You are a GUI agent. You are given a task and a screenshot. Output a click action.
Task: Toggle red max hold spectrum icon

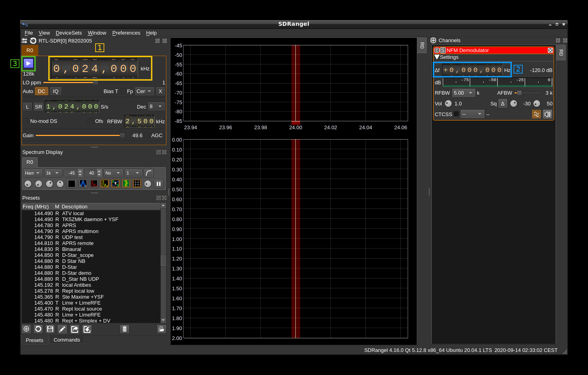94,184
